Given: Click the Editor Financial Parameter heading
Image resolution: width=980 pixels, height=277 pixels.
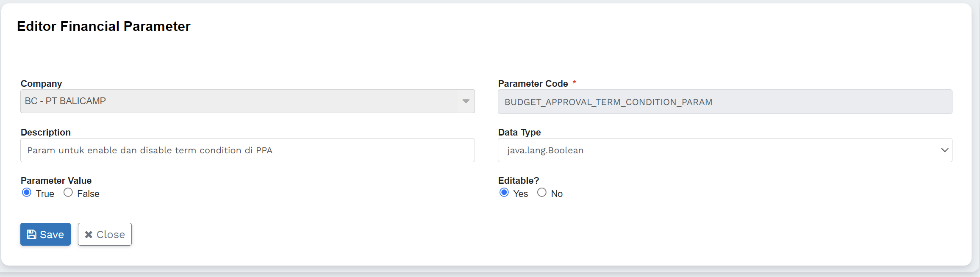Looking at the screenshot, I should [x=104, y=26].
